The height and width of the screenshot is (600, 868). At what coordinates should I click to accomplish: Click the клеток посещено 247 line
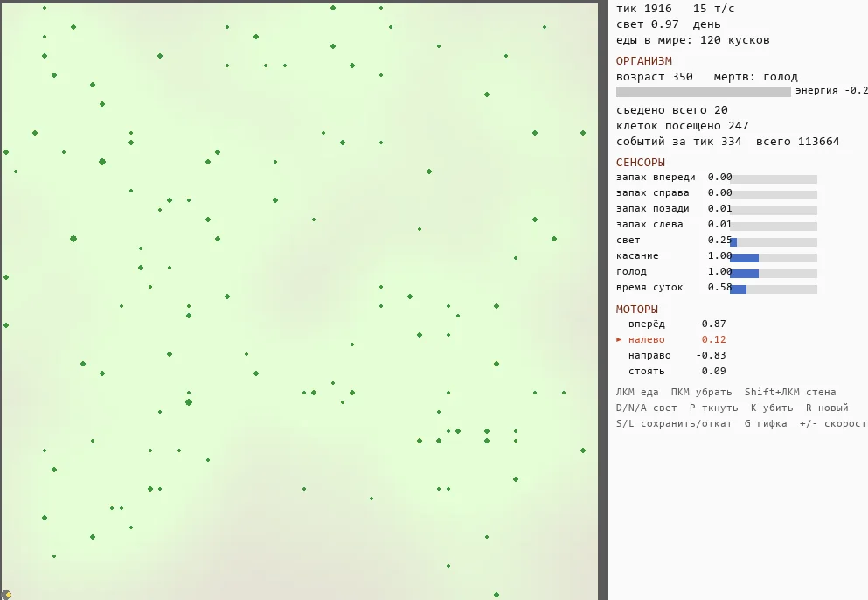[x=682, y=126]
